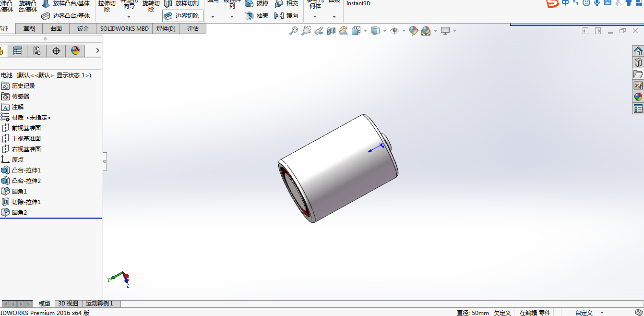The width and height of the screenshot is (644, 316).
Task: Open View Palette task pane icon
Action: click(x=638, y=85)
